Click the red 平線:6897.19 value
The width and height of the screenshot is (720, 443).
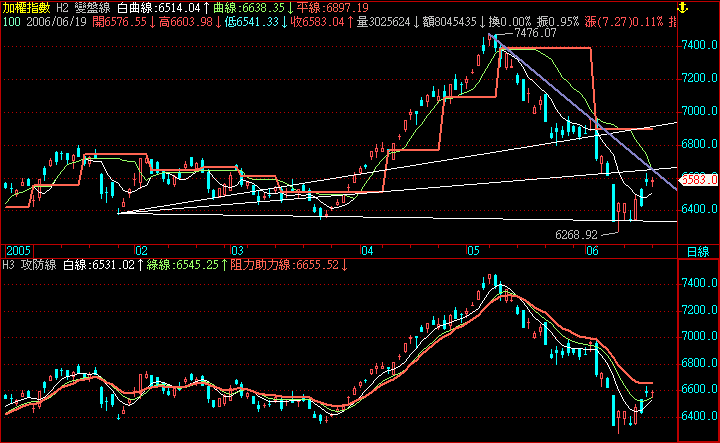333,8
